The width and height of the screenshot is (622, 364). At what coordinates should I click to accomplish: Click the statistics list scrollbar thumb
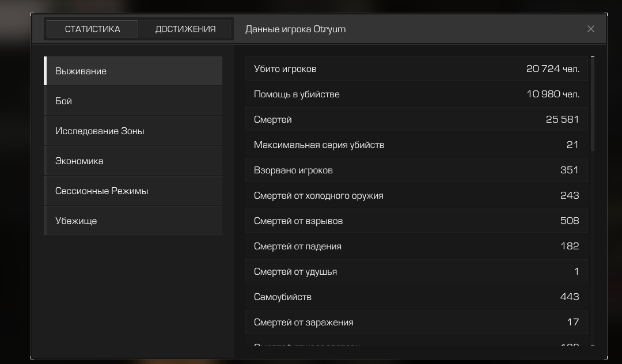593,104
